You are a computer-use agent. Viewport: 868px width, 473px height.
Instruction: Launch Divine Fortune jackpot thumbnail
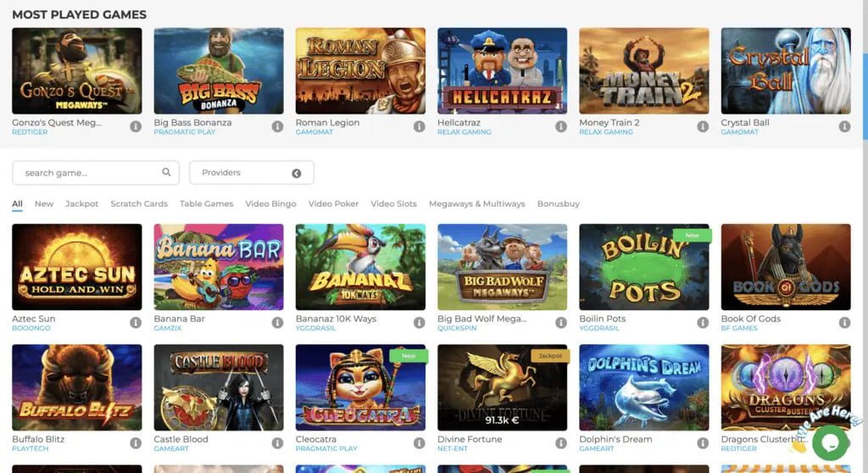coord(502,387)
